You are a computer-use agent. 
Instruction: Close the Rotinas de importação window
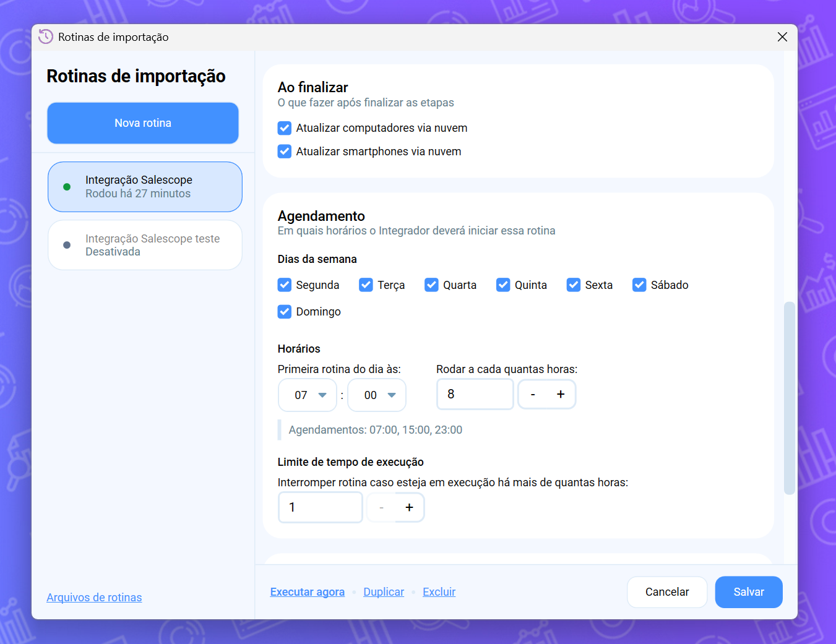[x=782, y=37]
